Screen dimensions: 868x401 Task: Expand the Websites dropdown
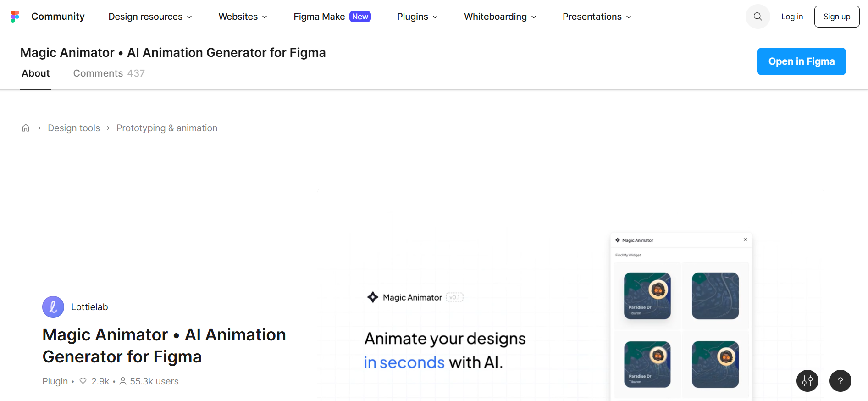(x=243, y=17)
